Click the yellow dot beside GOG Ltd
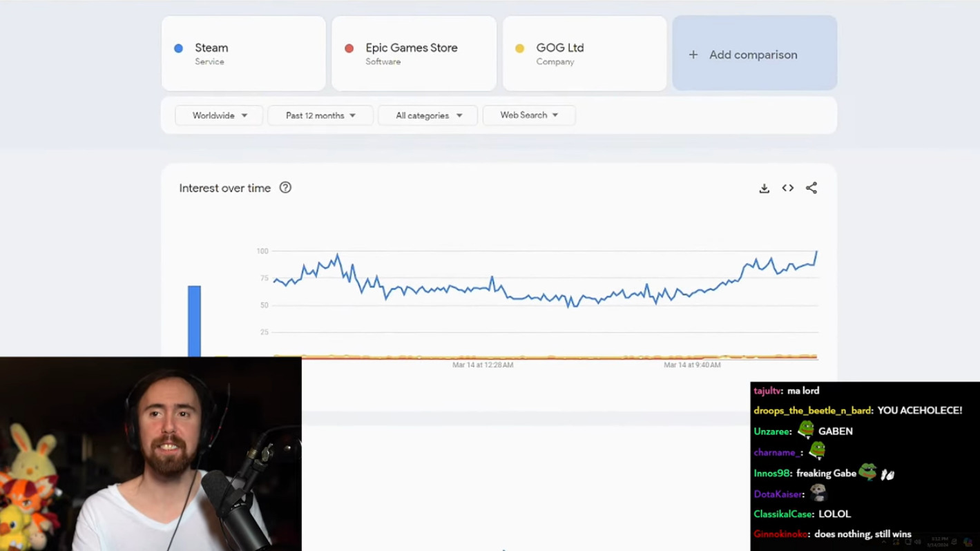980x551 pixels. coord(519,48)
